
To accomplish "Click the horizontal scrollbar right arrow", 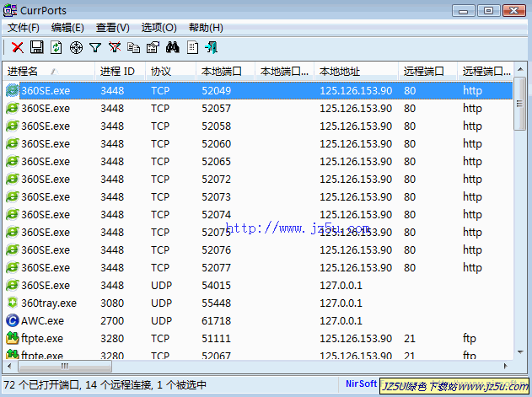I will 506,366.
